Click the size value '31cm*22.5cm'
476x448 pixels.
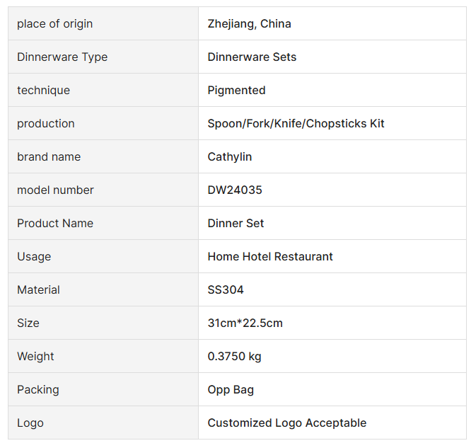[x=245, y=323]
